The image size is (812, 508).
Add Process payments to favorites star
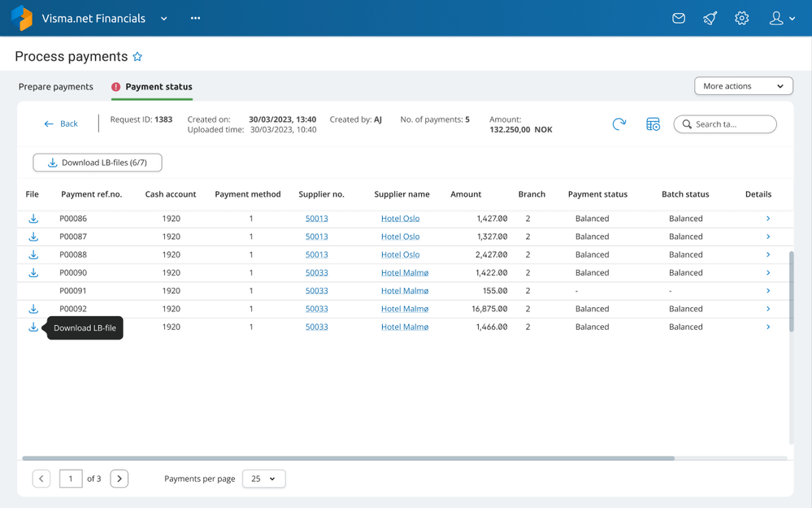coord(137,56)
